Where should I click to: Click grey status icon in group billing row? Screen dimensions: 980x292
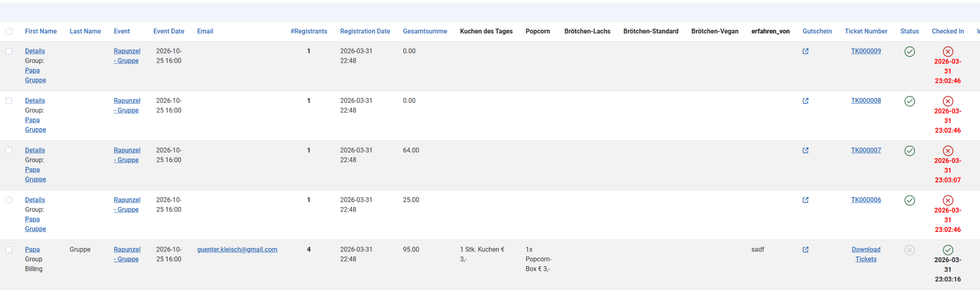pyautogui.click(x=910, y=250)
